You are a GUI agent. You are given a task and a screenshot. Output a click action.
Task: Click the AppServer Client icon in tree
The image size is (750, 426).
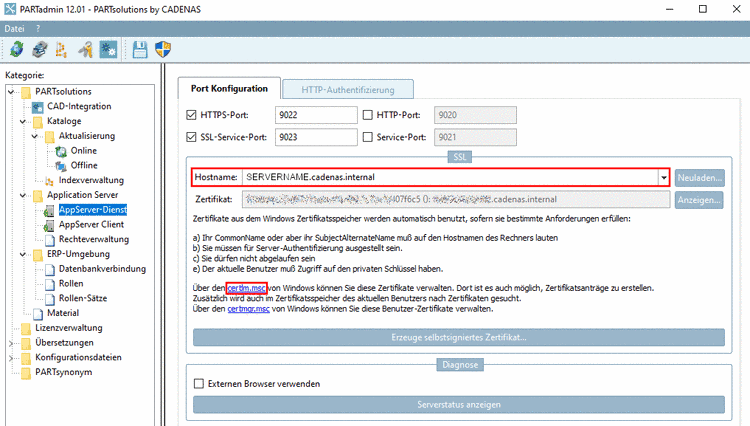tap(49, 225)
